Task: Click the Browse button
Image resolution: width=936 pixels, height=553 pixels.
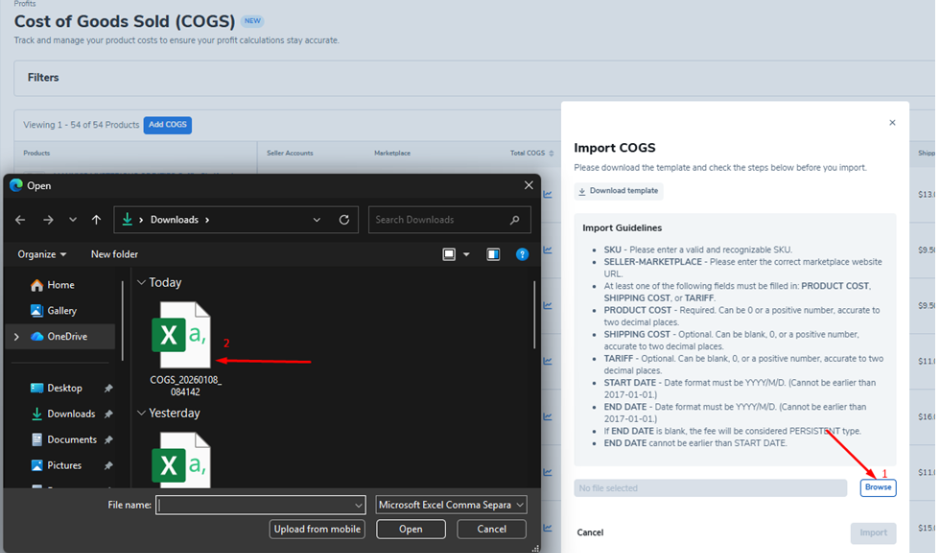Action: coord(878,488)
